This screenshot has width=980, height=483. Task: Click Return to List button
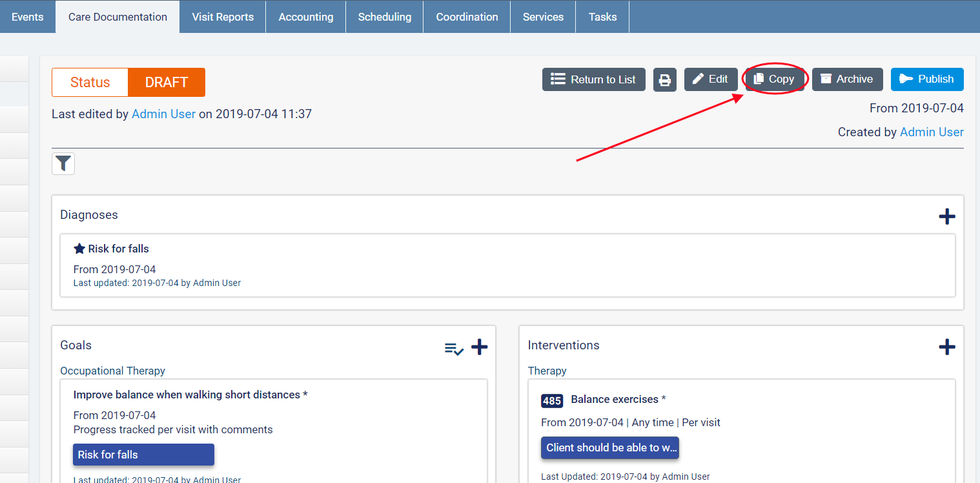593,79
